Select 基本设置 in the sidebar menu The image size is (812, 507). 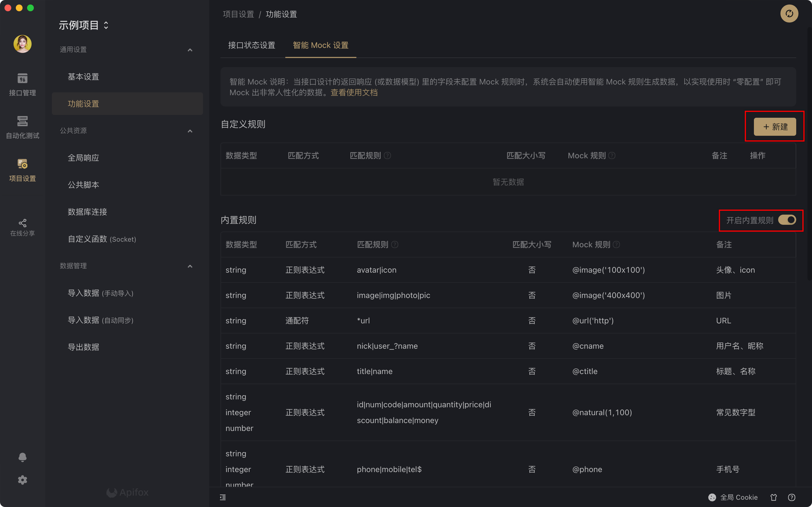point(83,77)
